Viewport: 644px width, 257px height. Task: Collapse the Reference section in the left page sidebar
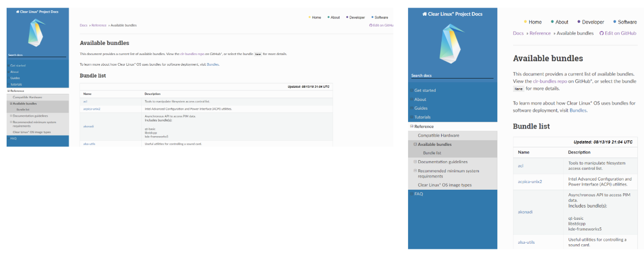click(9, 91)
